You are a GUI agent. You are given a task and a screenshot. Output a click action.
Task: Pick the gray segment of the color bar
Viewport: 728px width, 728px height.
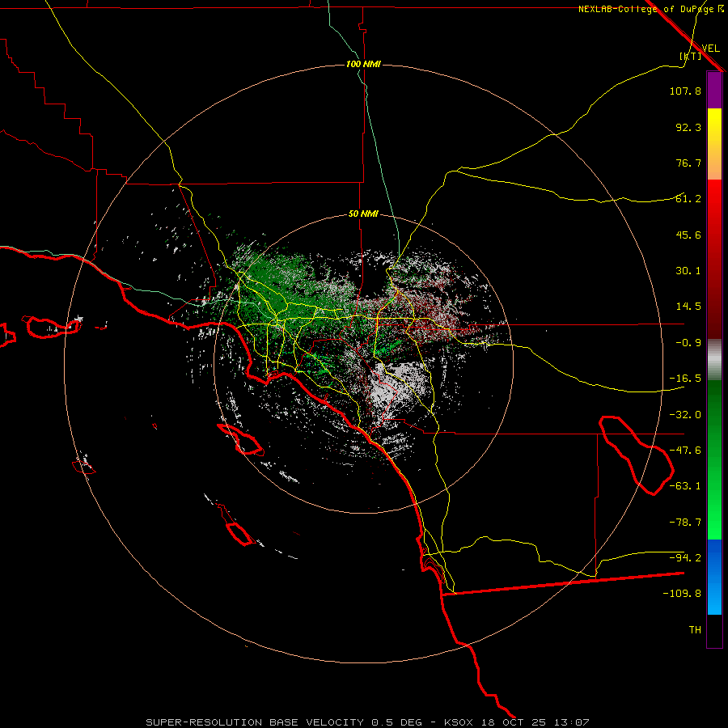714,359
